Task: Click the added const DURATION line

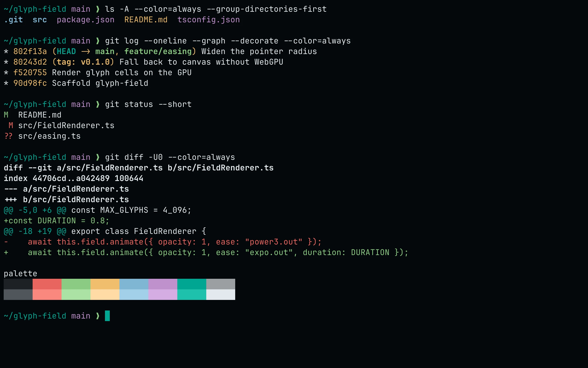Action: tap(57, 221)
